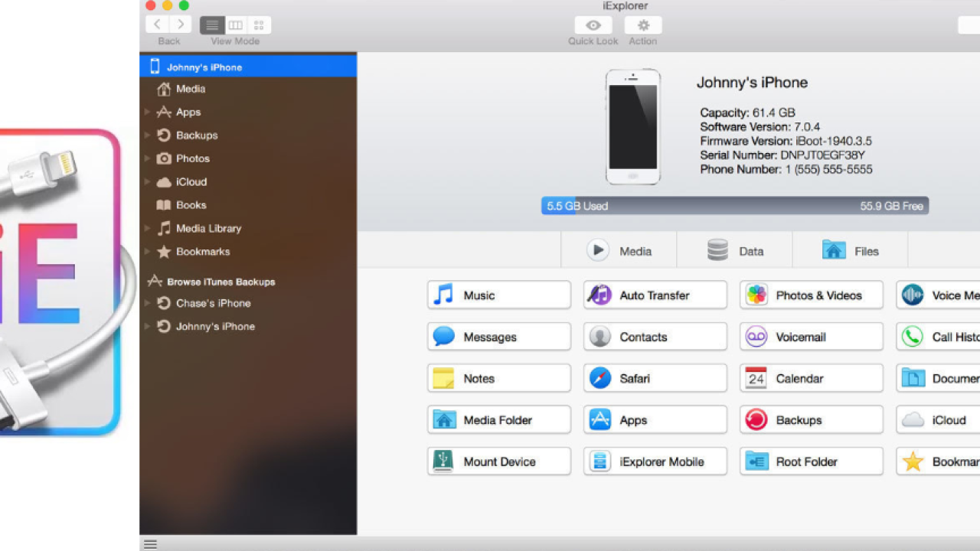Screen dimensions: 980x551
Task: Open the Music section button
Action: (498, 295)
